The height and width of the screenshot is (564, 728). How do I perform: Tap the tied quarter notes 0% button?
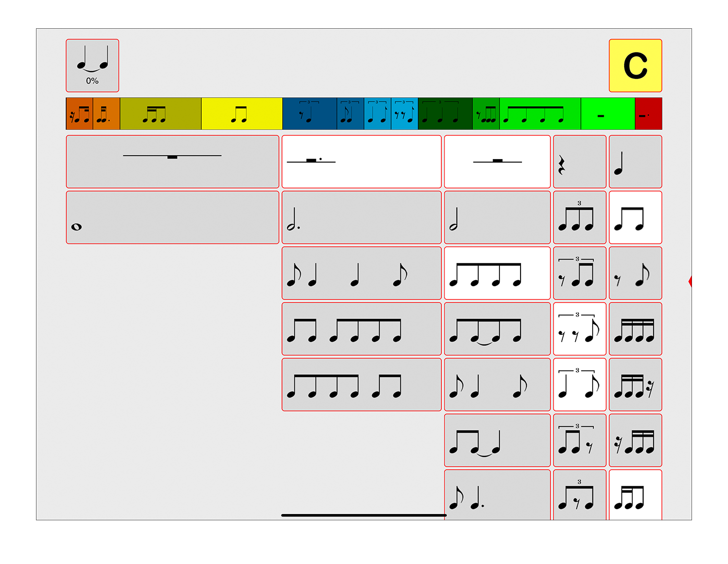click(92, 65)
